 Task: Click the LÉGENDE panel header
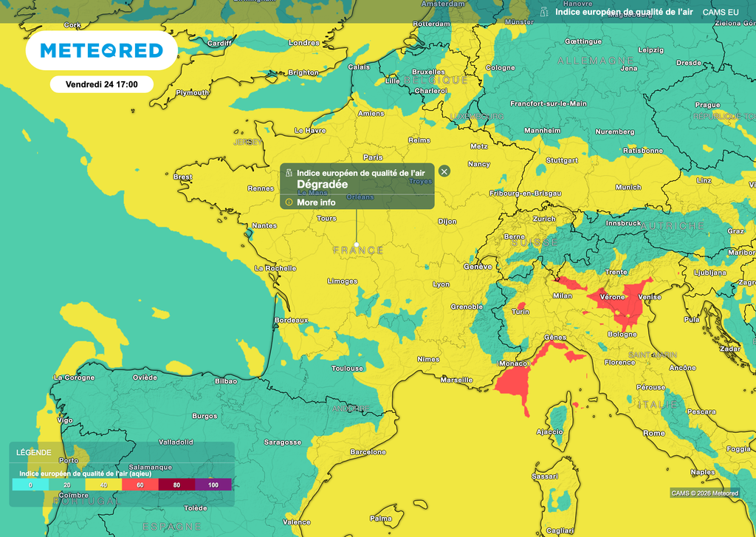35,452
